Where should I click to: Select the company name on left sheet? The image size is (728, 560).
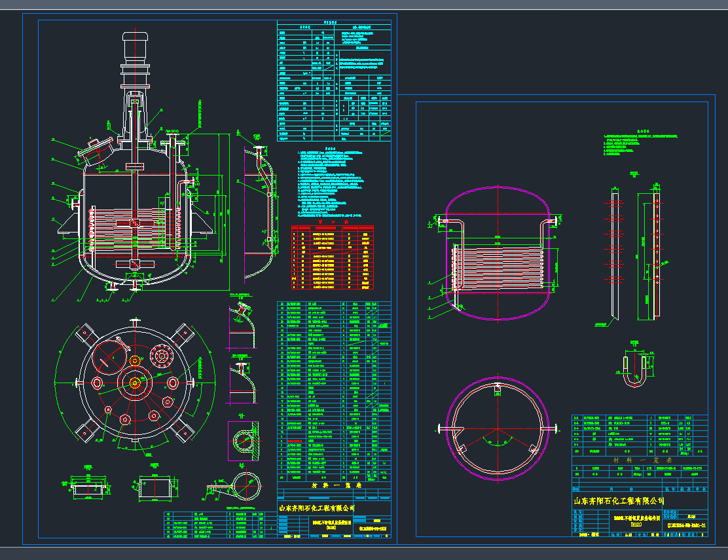pyautogui.click(x=318, y=508)
